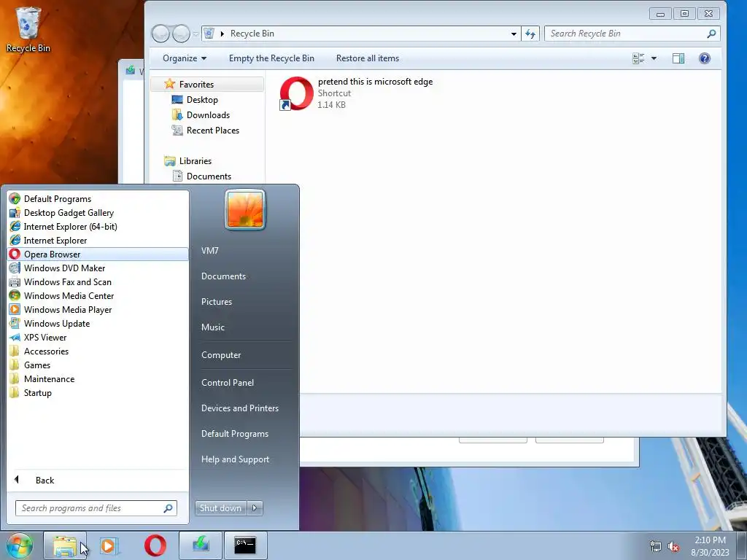Click the Shut down button
Image resolution: width=747 pixels, height=560 pixels.
point(221,508)
